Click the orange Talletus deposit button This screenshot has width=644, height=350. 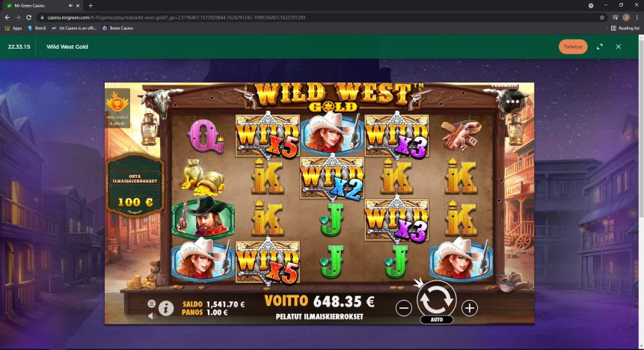click(573, 47)
